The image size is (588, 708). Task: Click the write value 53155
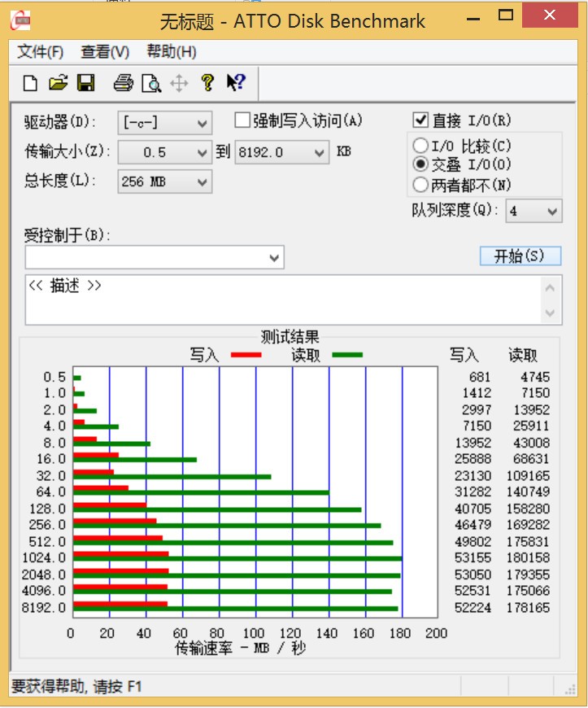(x=473, y=557)
